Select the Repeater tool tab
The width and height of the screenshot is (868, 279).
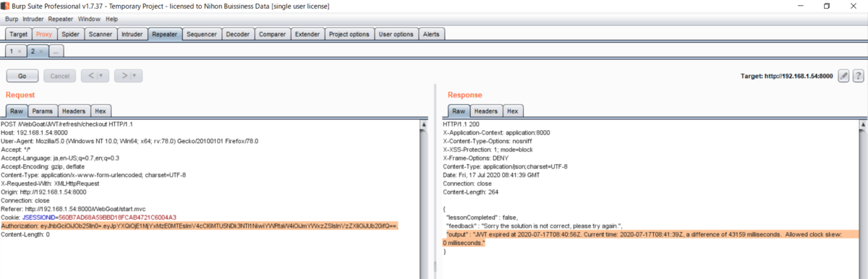point(165,34)
